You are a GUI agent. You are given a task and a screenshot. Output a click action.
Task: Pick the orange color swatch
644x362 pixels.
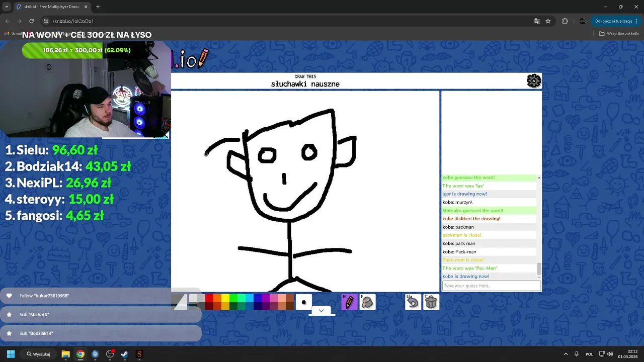click(x=217, y=298)
